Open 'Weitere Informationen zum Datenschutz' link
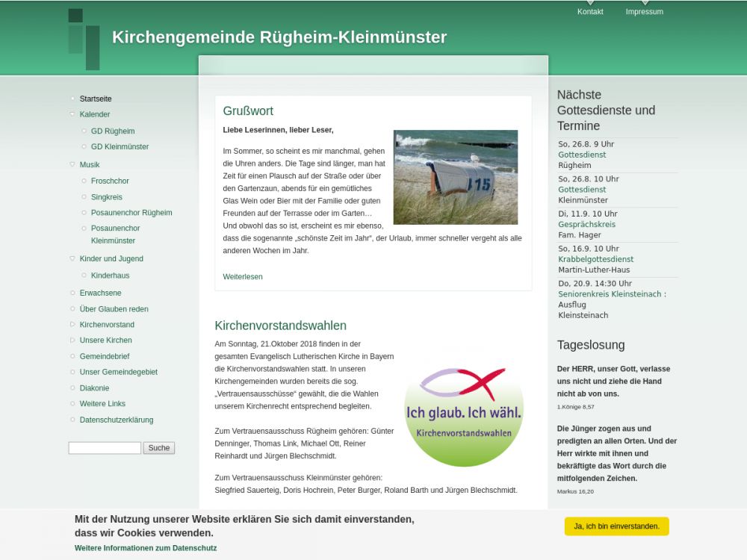747x560 pixels. (x=146, y=548)
